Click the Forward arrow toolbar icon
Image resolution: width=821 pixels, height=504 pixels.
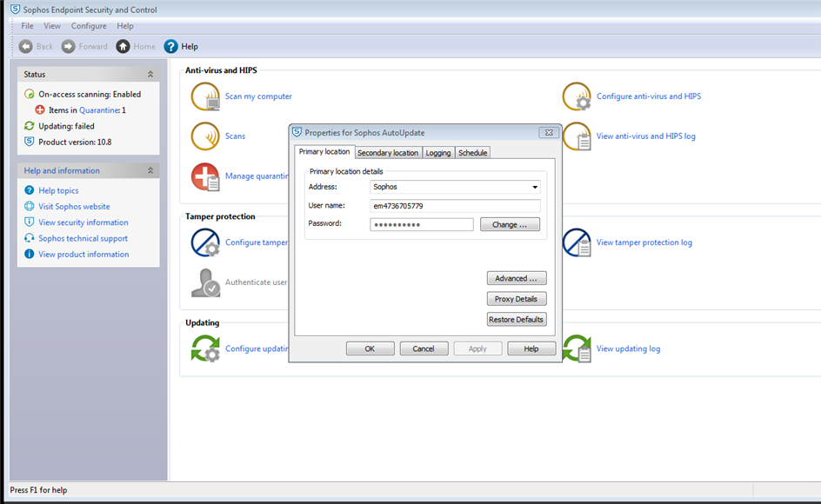(68, 47)
